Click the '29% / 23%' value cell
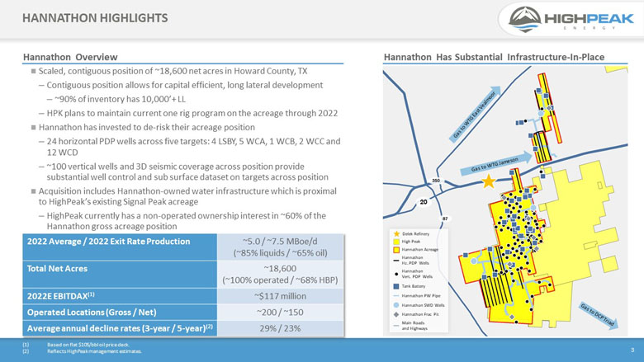The height and width of the screenshot is (362, 644). [280, 328]
